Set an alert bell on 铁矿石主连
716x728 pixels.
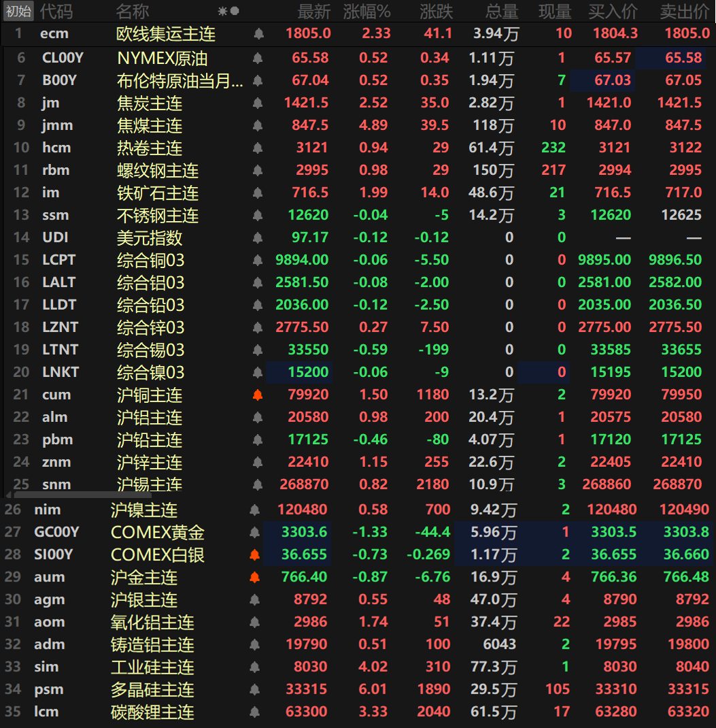(258, 193)
